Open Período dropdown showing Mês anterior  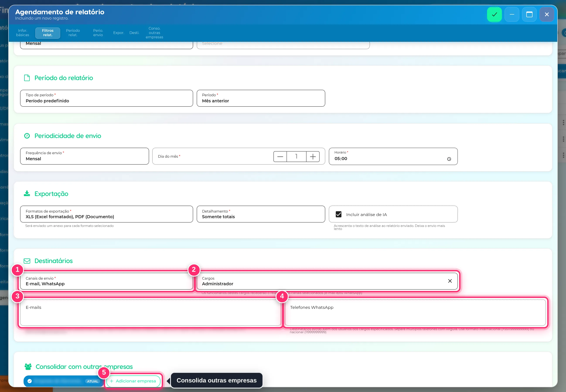[261, 98]
